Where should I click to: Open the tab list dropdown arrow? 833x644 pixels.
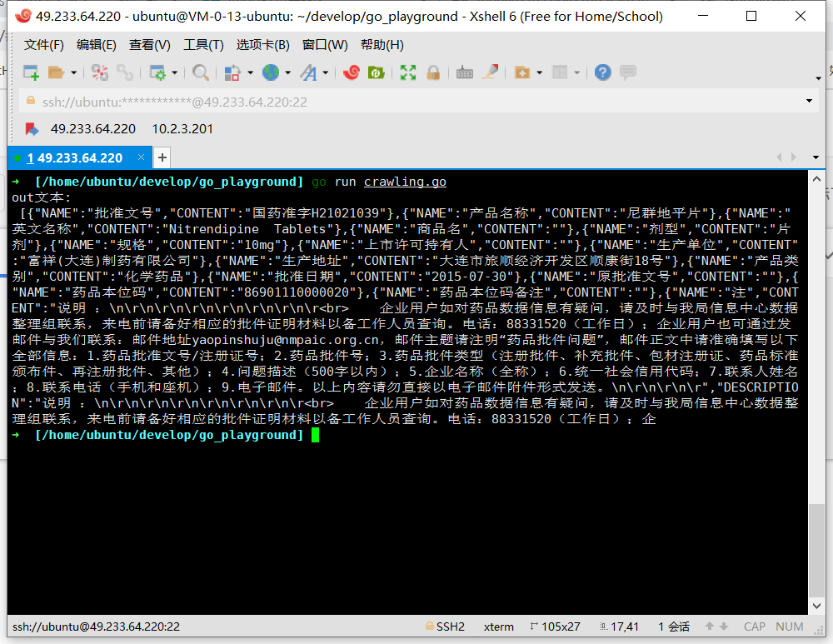click(816, 157)
